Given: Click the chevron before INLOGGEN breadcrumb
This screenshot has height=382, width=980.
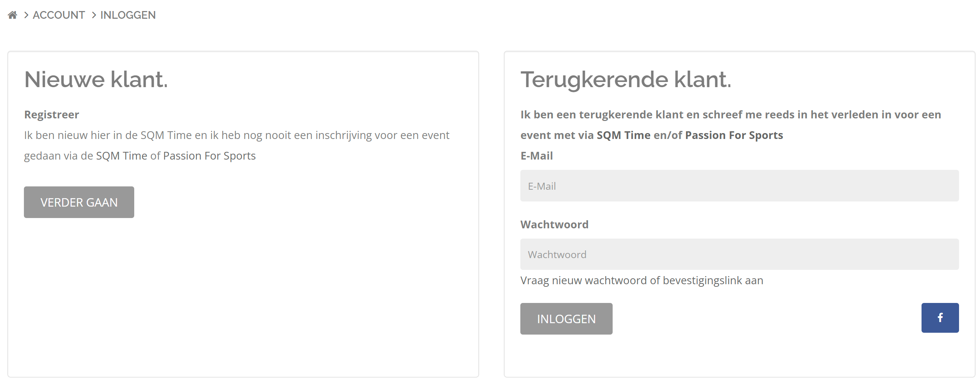Looking at the screenshot, I should point(93,15).
